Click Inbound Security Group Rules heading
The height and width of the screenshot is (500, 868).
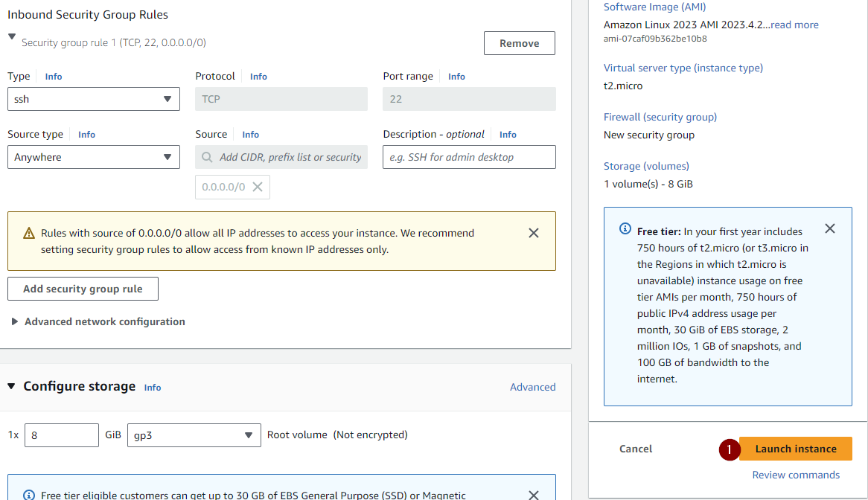tap(87, 15)
